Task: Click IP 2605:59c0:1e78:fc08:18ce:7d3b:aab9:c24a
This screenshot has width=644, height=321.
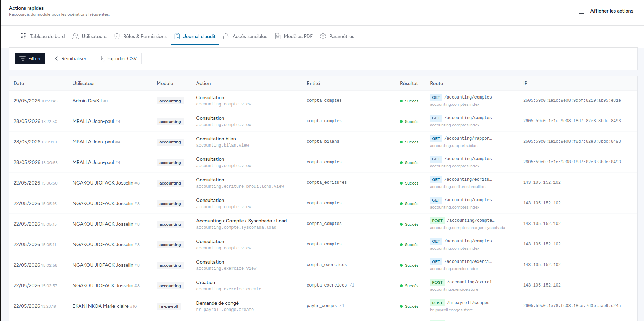Action: click(572, 306)
